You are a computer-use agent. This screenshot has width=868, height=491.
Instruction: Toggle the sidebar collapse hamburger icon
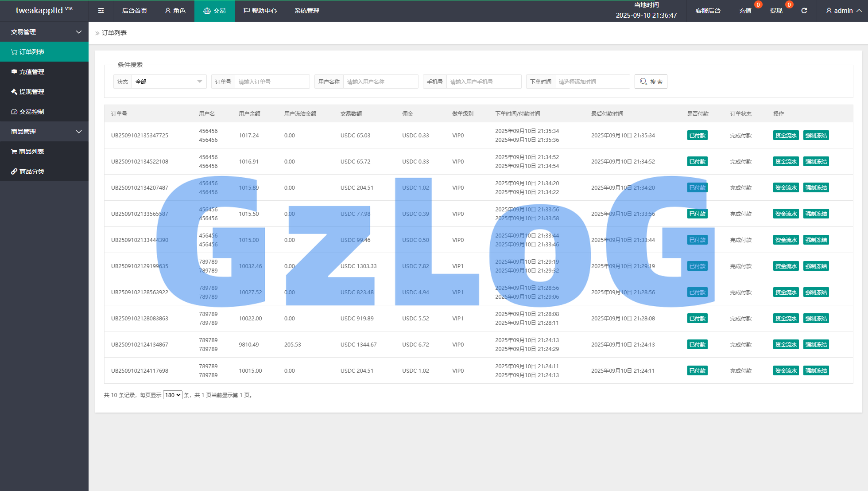[x=101, y=11]
